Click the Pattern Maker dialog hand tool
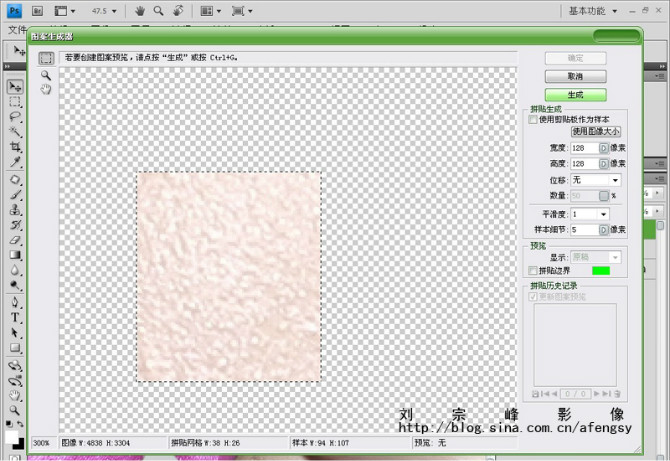 [46, 89]
